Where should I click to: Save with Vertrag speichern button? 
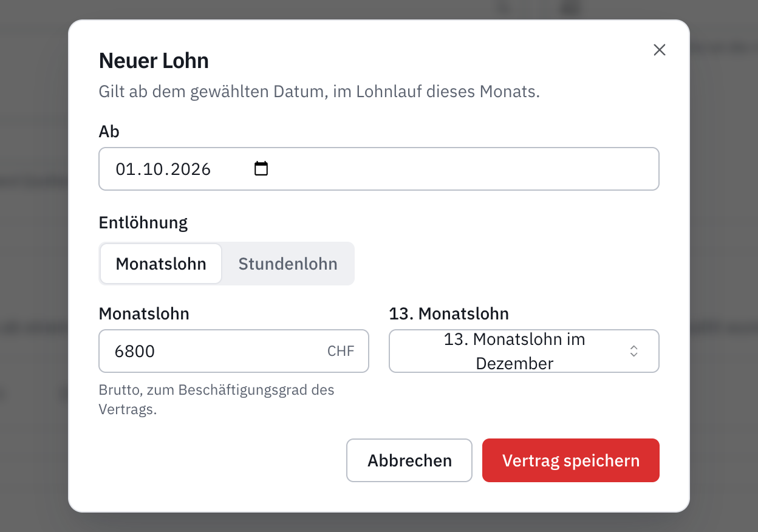[x=571, y=460]
